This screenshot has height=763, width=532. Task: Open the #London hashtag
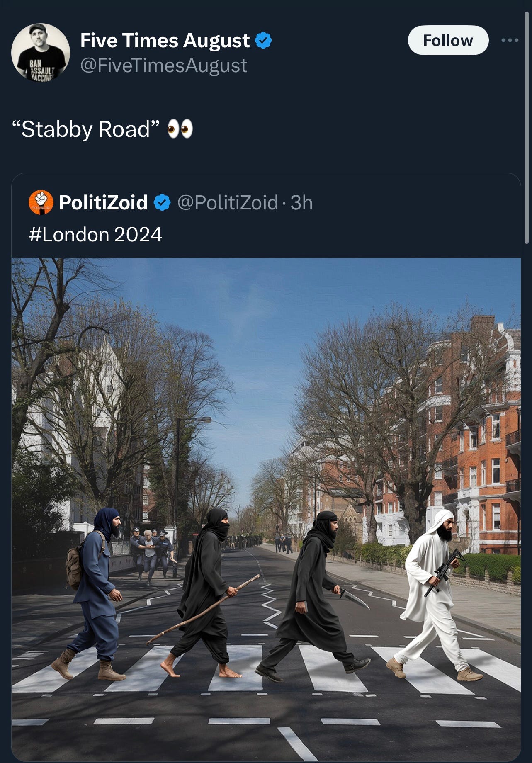click(69, 235)
